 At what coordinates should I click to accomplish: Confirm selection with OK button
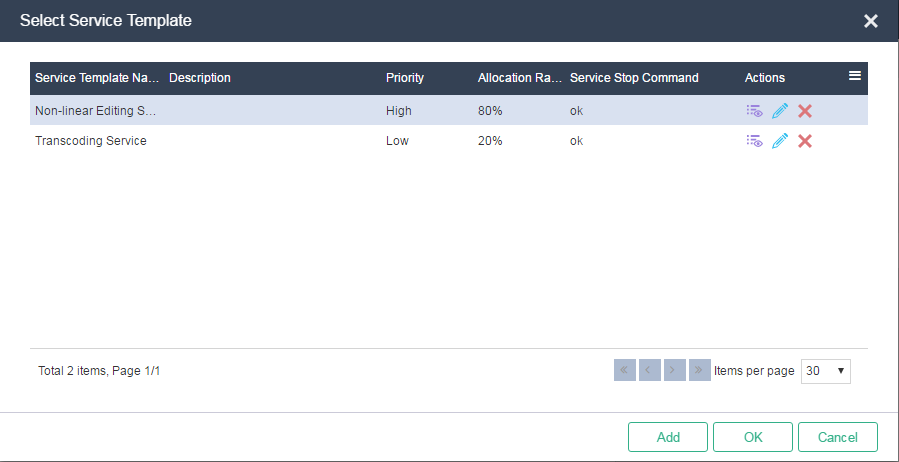pyautogui.click(x=753, y=437)
